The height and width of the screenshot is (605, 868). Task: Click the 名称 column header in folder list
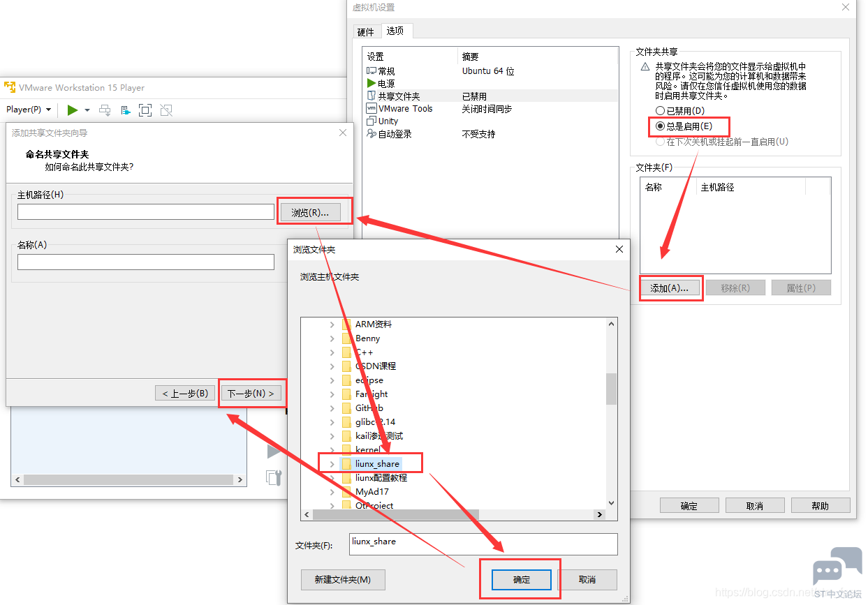(x=668, y=187)
